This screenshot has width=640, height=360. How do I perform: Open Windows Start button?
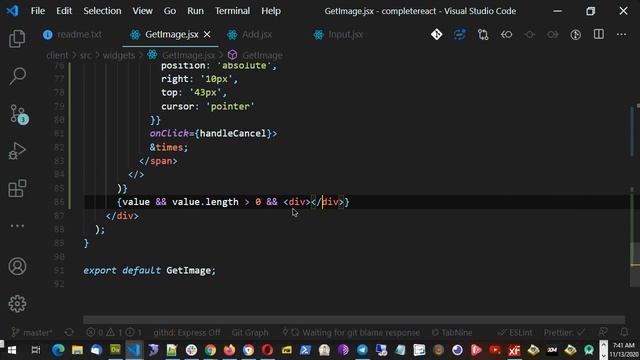(x=12, y=350)
